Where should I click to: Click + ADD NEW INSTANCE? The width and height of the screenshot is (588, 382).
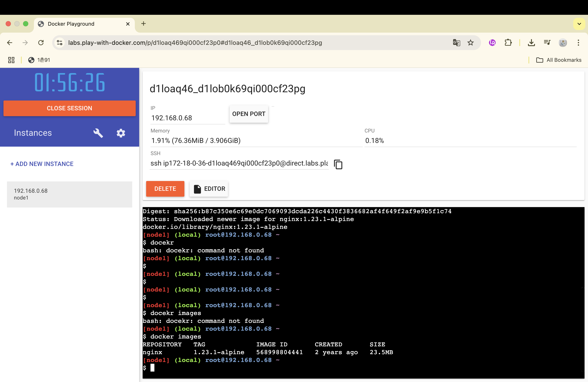tap(42, 164)
